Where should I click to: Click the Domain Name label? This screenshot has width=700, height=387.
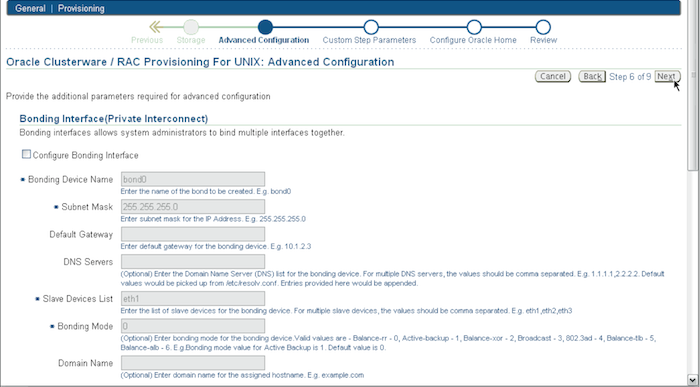(85, 363)
